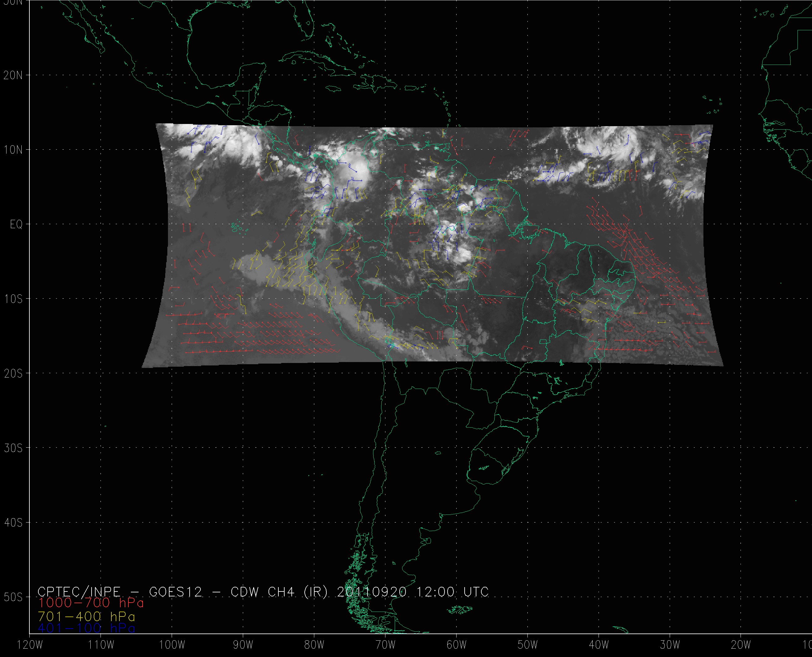
Task: Click the 50W longitude label
Action: [528, 645]
